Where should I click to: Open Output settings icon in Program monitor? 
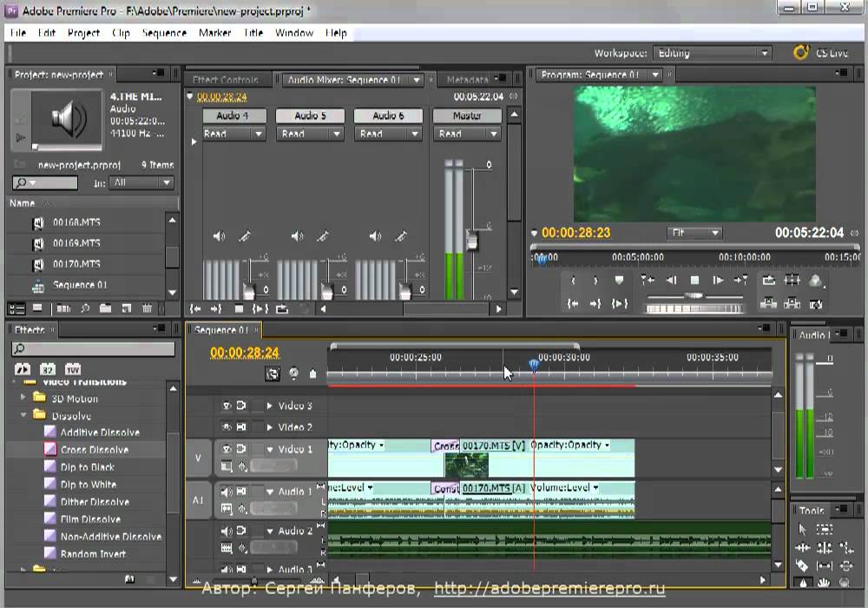click(x=815, y=281)
